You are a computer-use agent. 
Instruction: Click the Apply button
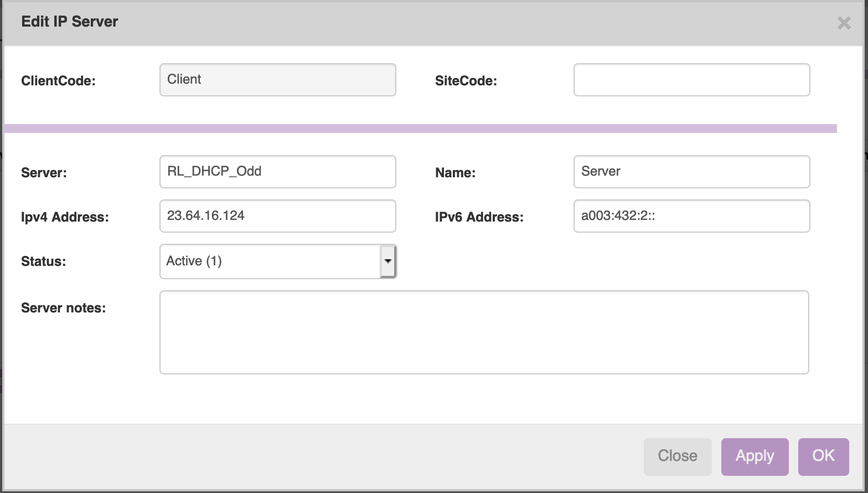[755, 456]
